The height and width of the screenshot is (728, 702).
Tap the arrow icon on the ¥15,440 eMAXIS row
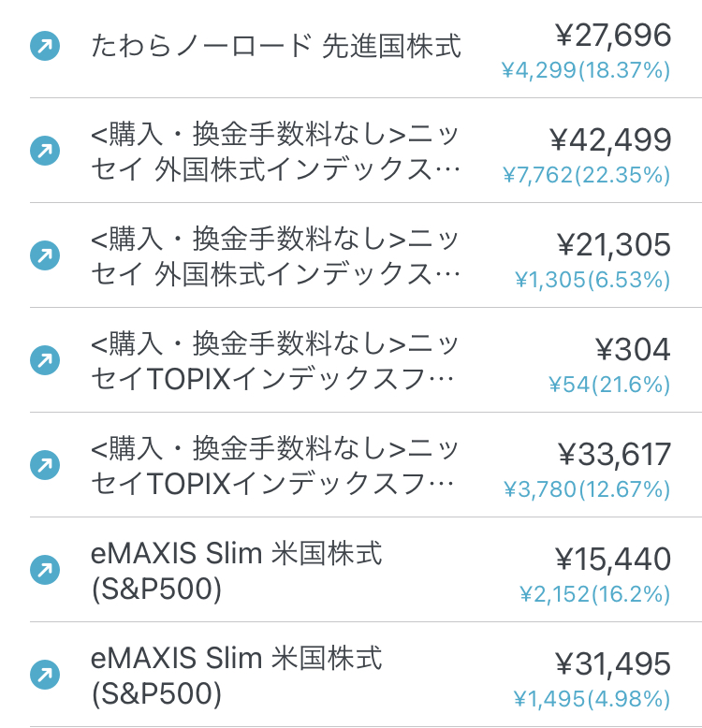45,570
